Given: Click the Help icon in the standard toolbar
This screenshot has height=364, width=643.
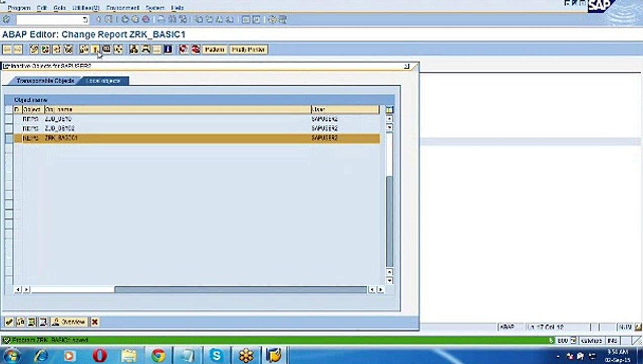Looking at the screenshot, I should [272, 19].
